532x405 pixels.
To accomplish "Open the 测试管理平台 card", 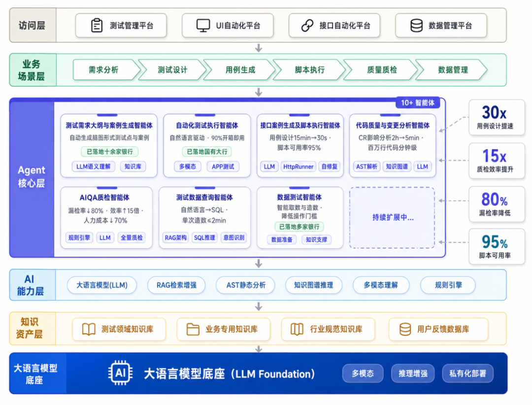I will (x=121, y=26).
